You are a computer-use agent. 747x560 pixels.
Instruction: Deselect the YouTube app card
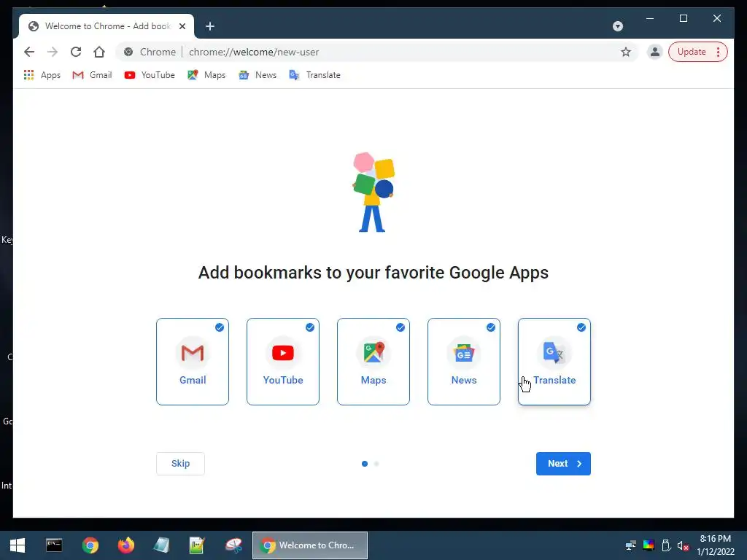283,362
